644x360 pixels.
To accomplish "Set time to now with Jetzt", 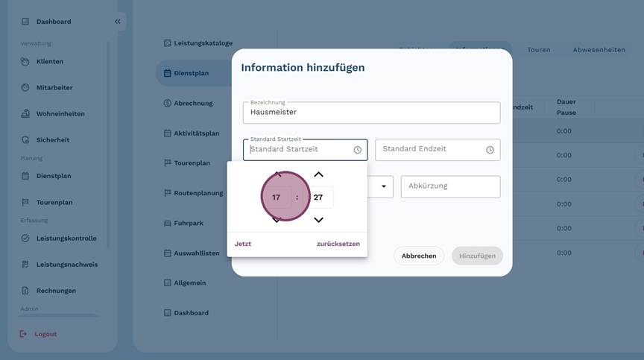I will click(x=243, y=244).
